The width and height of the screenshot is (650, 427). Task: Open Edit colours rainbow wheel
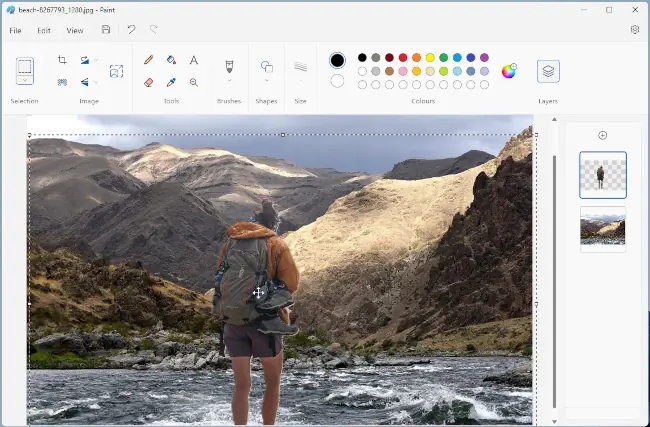click(509, 71)
